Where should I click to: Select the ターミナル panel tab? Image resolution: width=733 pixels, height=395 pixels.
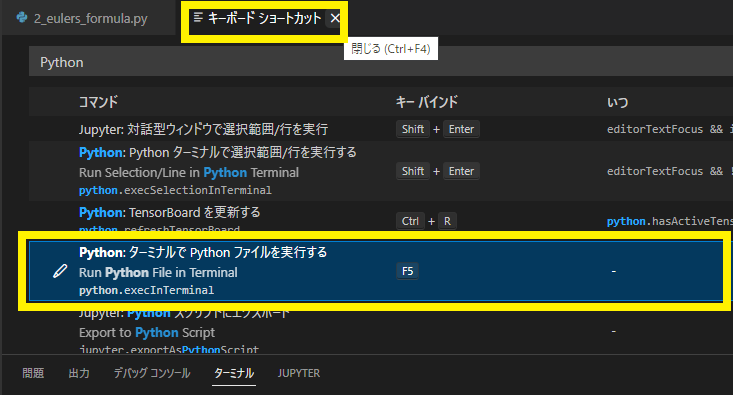234,373
